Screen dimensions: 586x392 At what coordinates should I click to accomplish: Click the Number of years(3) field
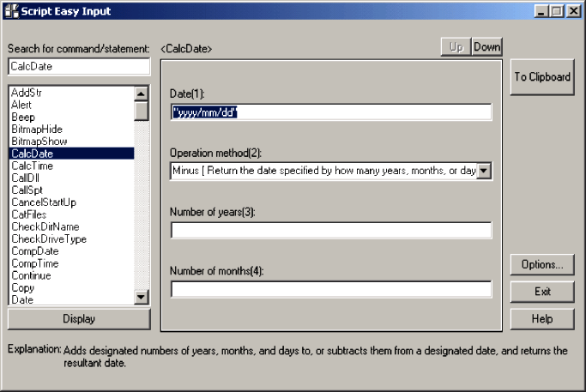click(x=331, y=230)
